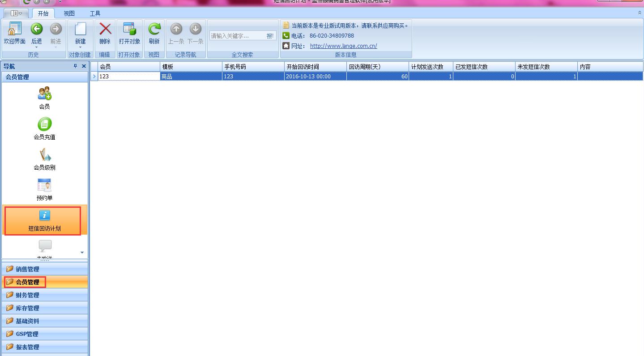
Task: Switch to the 工具 ribbon tab
Action: point(95,13)
